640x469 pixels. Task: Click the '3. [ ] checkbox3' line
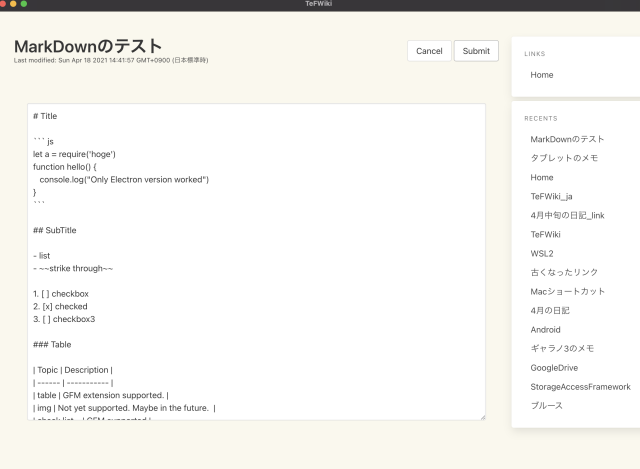coord(64,319)
